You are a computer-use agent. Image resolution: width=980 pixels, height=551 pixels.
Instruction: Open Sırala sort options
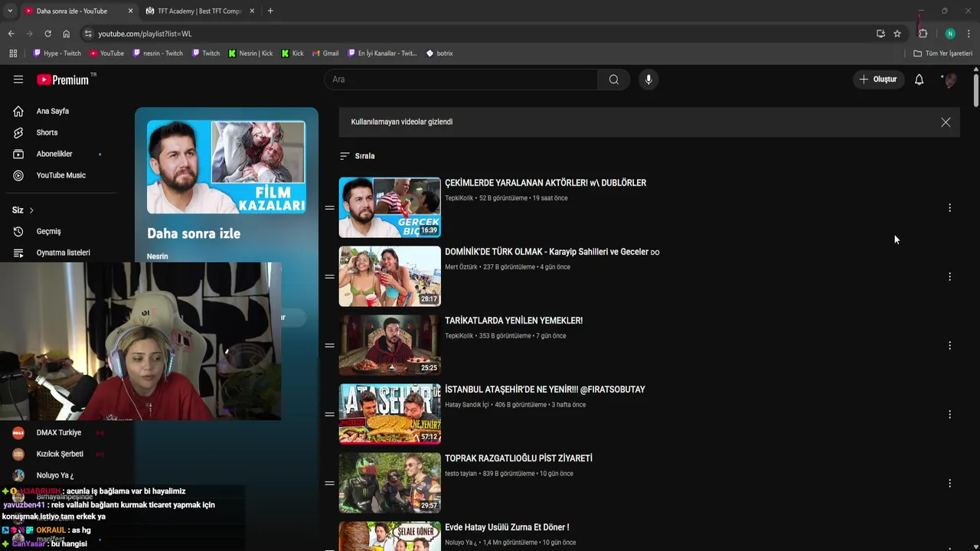click(x=358, y=156)
